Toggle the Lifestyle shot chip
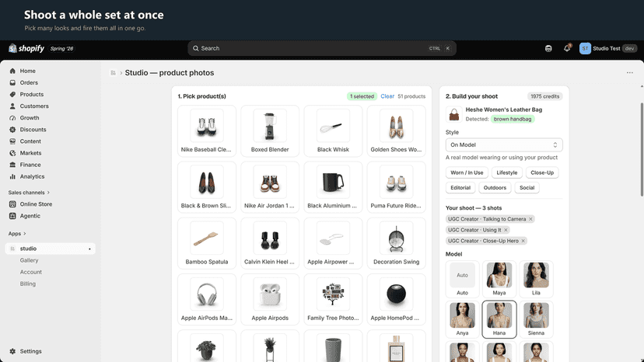The image size is (644, 362). (x=507, y=172)
